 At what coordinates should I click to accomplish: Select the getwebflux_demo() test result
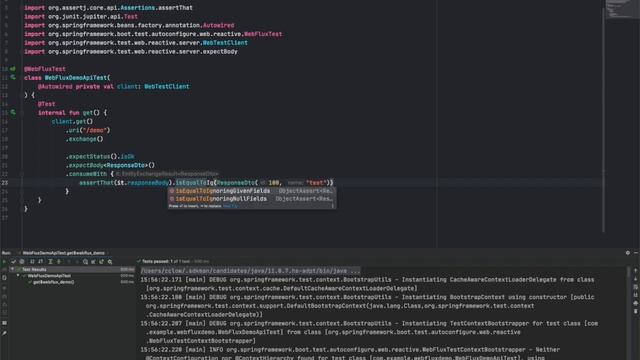pyautogui.click(x=53, y=282)
